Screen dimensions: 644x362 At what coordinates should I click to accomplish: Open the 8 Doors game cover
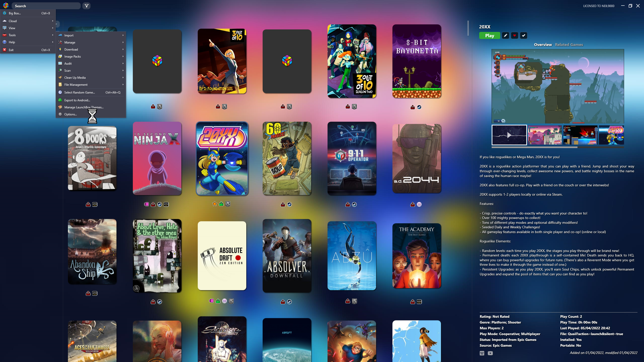coord(92,158)
